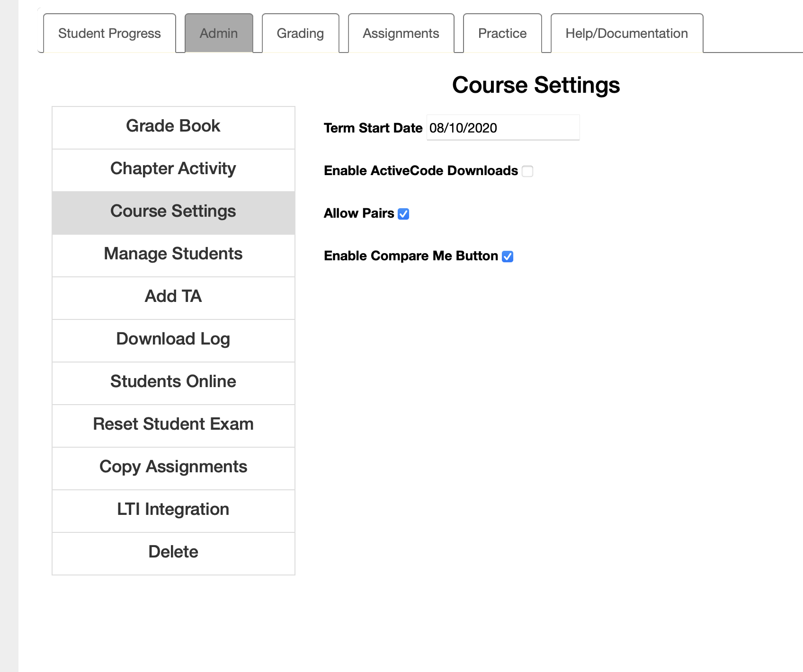803x672 pixels.
Task: View the Help/Documentation tab
Action: [x=627, y=33]
